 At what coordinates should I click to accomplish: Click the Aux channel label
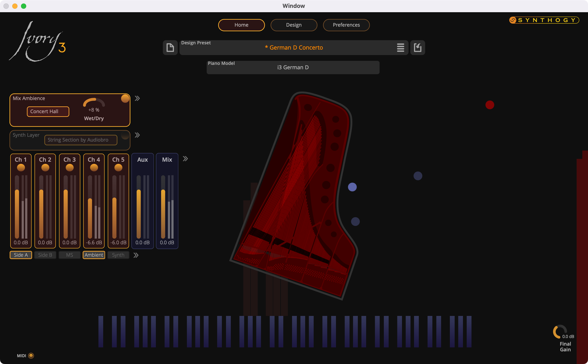pos(143,160)
